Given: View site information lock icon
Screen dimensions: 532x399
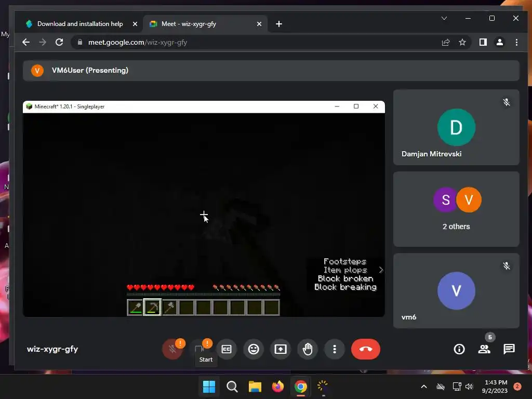Looking at the screenshot, I should coord(80,43).
